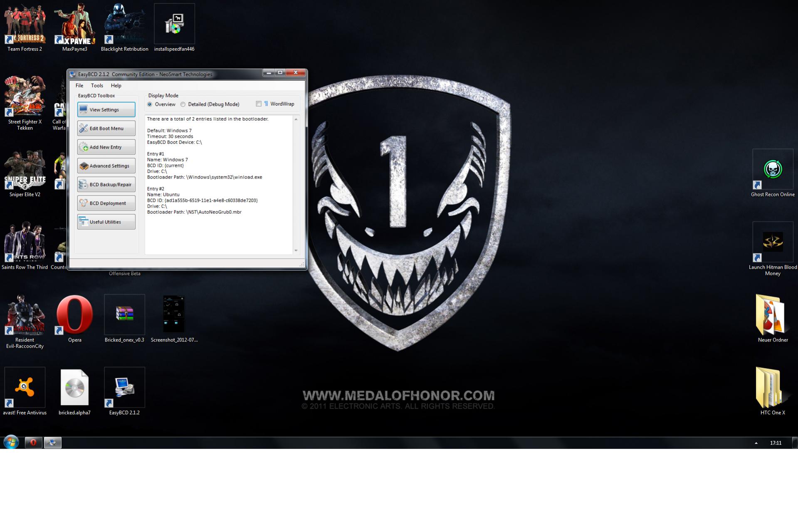The height and width of the screenshot is (532, 798).
Task: Open the Help menu in EasyBCD
Action: pyautogui.click(x=116, y=86)
